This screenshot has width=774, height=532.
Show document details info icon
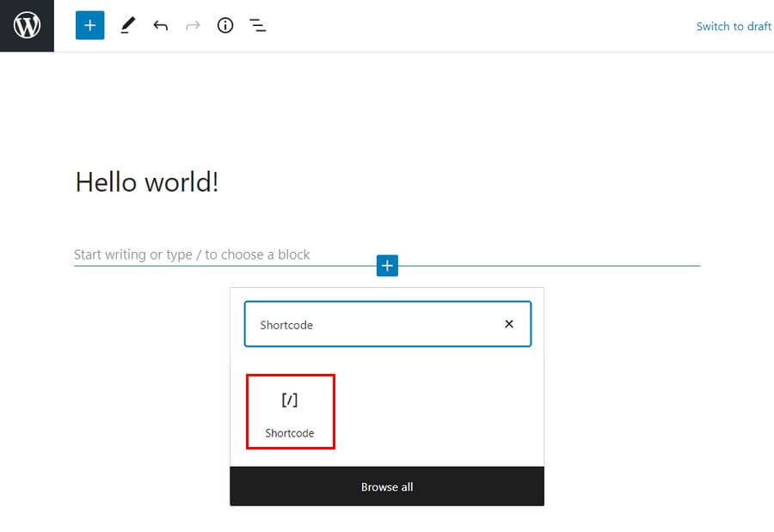pos(225,25)
